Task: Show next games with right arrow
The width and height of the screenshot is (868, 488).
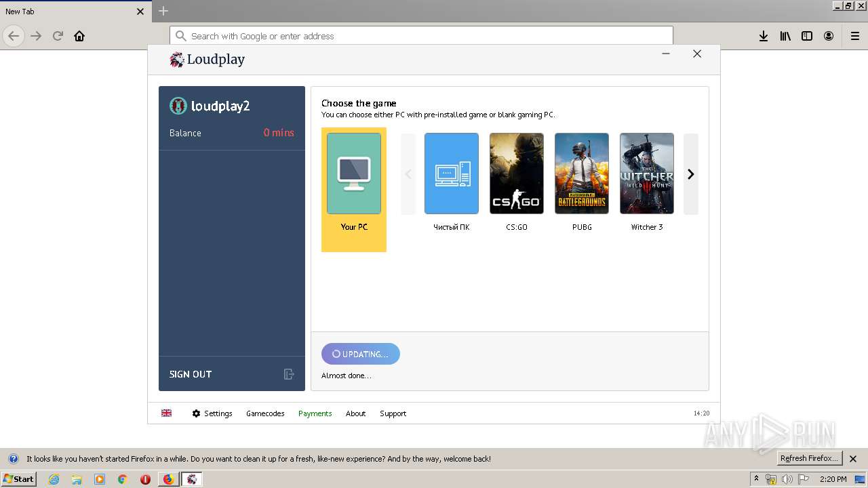Action: click(691, 174)
